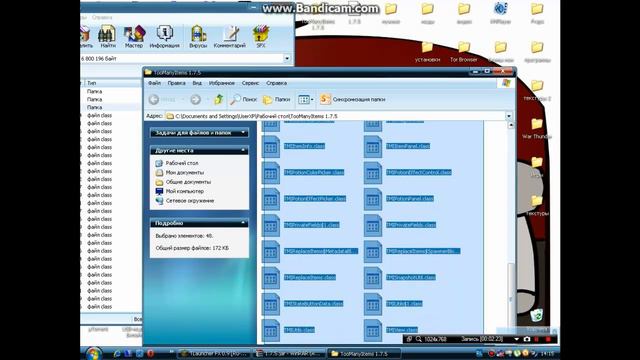Select the TMIPrivateFields.class file
This screenshot has height=360, width=640.
(411, 225)
